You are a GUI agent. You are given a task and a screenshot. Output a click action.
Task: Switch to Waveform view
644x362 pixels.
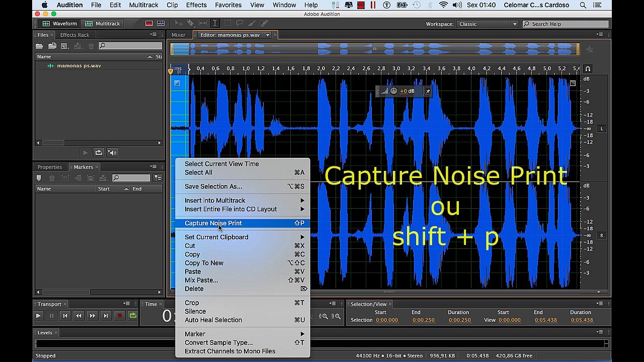[x=60, y=24]
